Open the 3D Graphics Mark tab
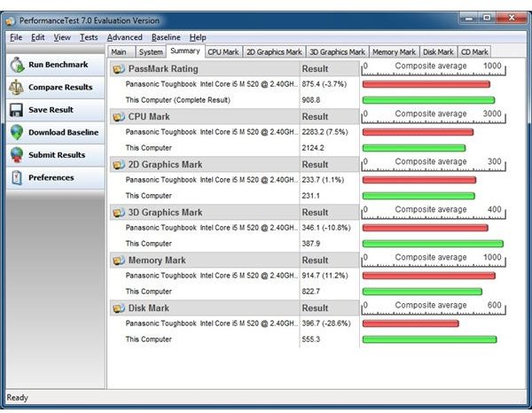The height and width of the screenshot is (413, 532). click(337, 52)
